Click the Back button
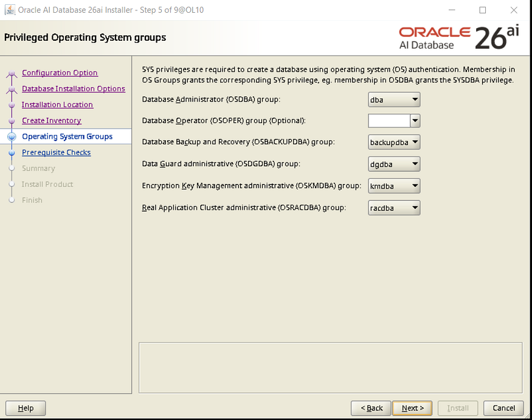 tap(371, 408)
